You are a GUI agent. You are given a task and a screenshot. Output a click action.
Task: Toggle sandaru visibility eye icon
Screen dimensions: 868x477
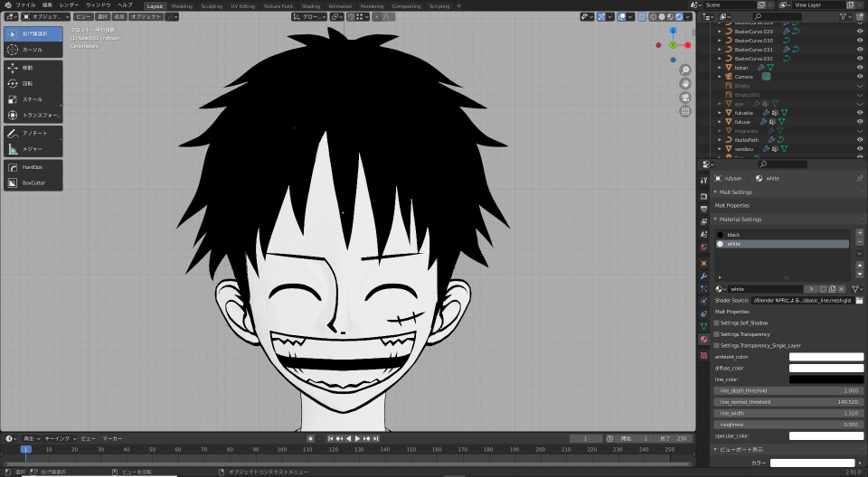pos(860,149)
